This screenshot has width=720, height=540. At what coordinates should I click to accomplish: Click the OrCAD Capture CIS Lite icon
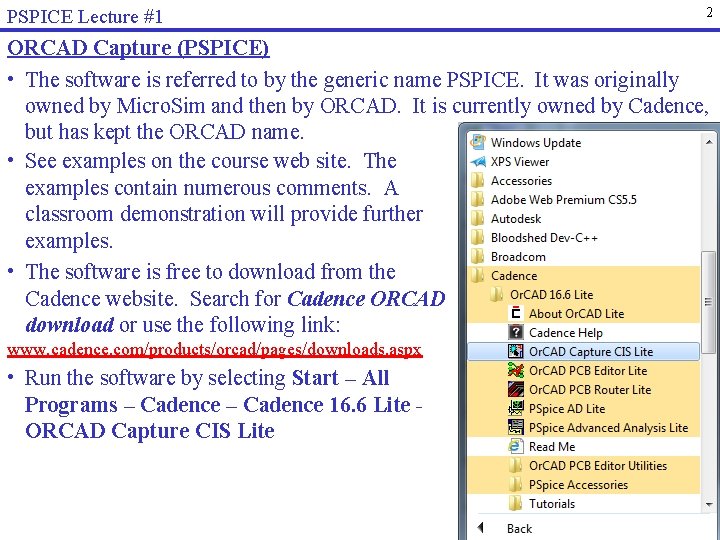[516, 351]
